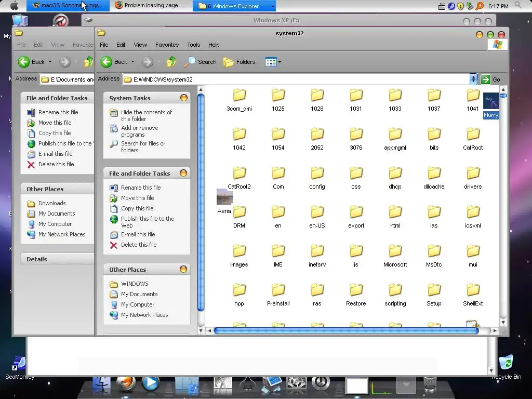Switch to Problem loading page taskbar button
This screenshot has width=532, height=399.
(x=151, y=5)
